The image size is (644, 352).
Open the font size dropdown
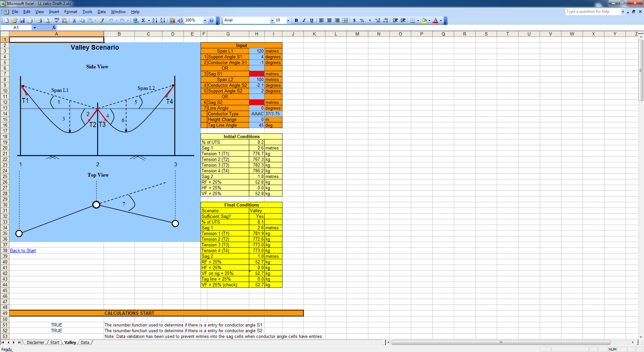288,20
